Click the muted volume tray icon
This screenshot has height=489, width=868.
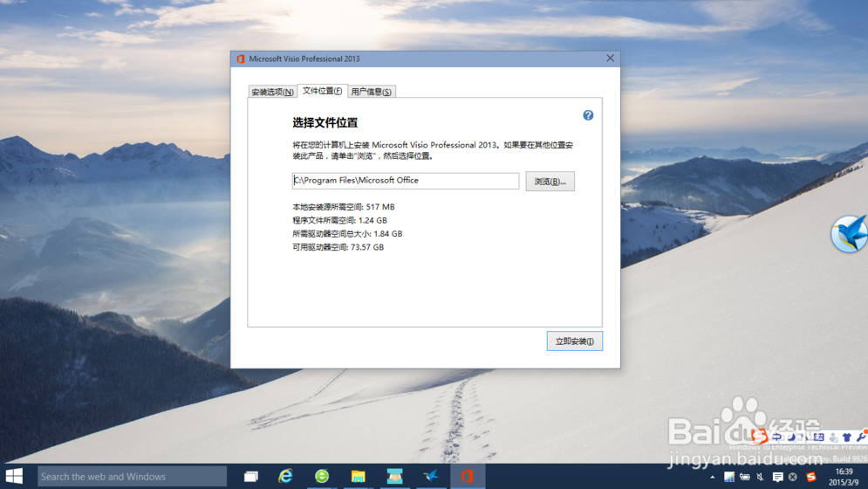click(760, 477)
